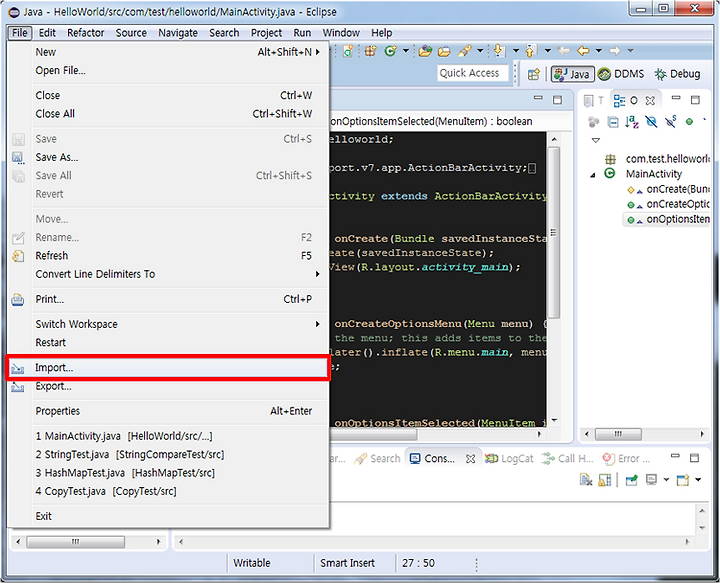This screenshot has height=583, width=720.
Task: Toggle Hide Static members in the Outline view
Action: point(670,122)
